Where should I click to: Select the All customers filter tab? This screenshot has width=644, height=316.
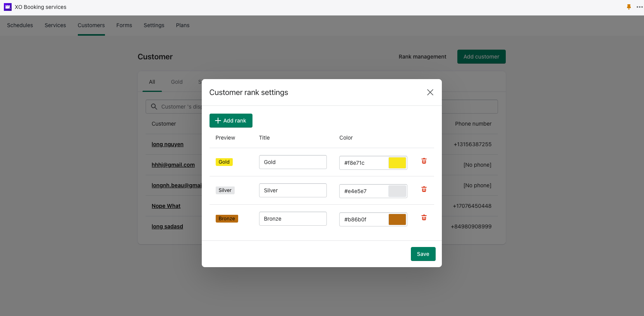(152, 82)
